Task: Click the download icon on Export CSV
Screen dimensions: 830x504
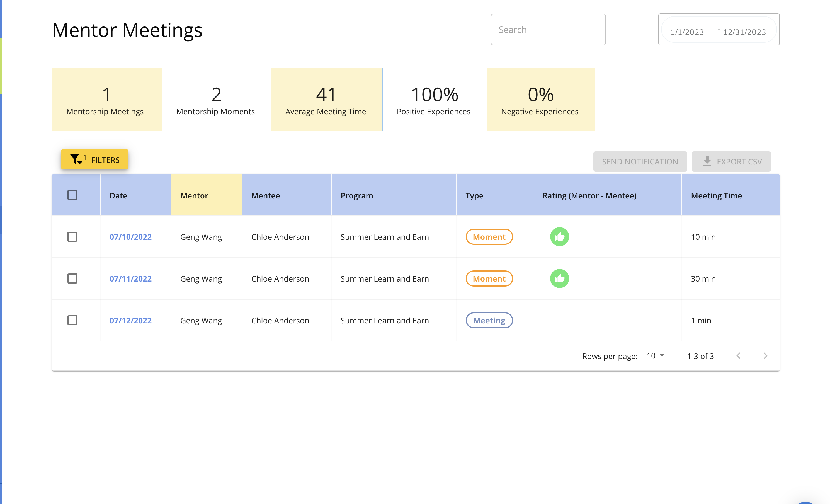Action: click(x=707, y=161)
